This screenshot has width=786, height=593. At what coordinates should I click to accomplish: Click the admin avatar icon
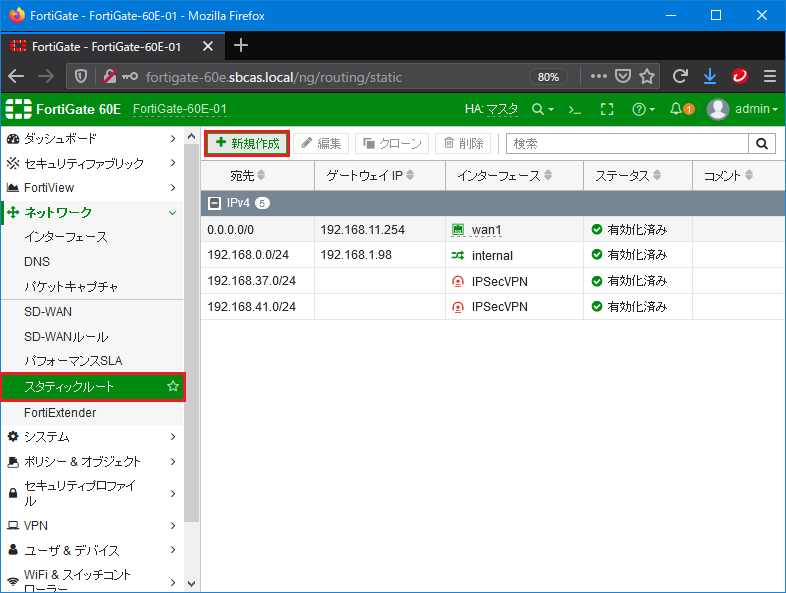coord(717,109)
